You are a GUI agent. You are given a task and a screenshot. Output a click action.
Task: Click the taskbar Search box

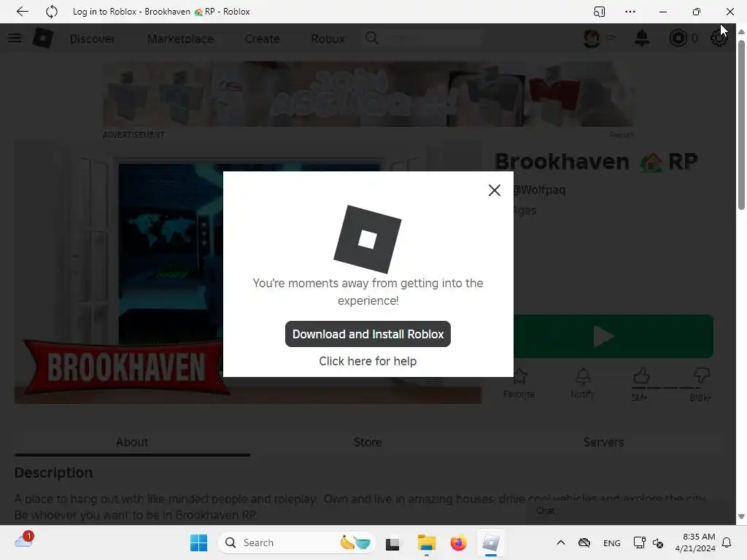[297, 542]
